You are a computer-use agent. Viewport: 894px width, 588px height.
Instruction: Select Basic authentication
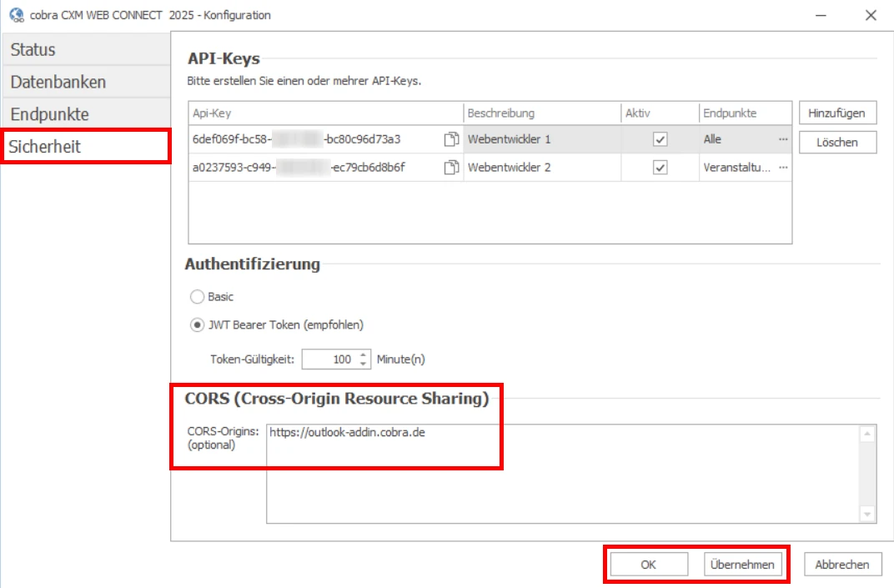pyautogui.click(x=197, y=297)
